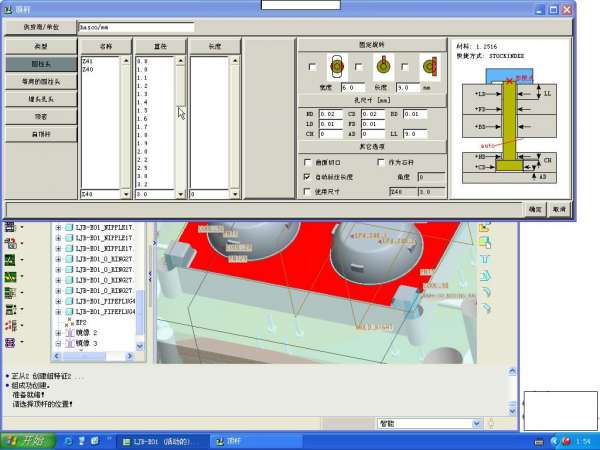Click the red mold component icon in left toolbar
This screenshot has width=600, height=450.
[10, 243]
